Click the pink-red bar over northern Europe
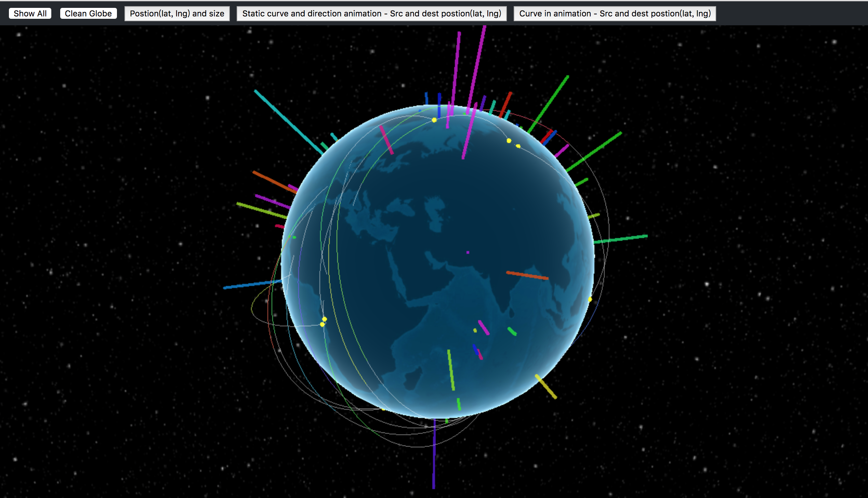 (x=386, y=140)
